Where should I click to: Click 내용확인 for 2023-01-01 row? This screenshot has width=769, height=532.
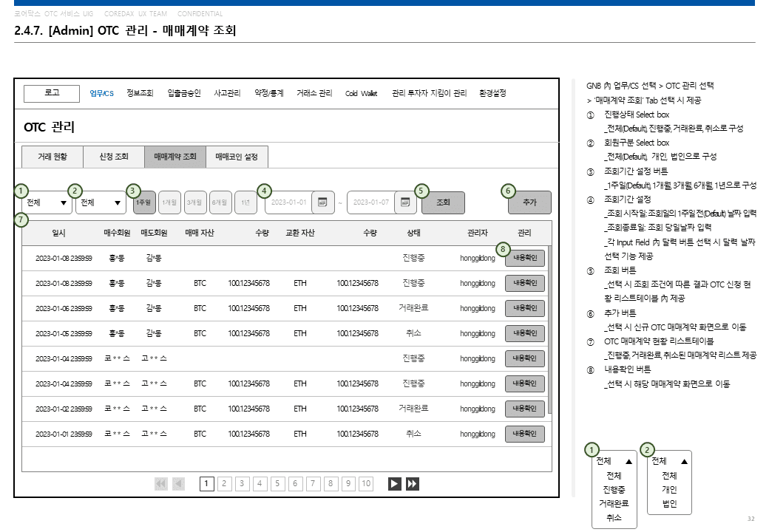[x=525, y=434]
